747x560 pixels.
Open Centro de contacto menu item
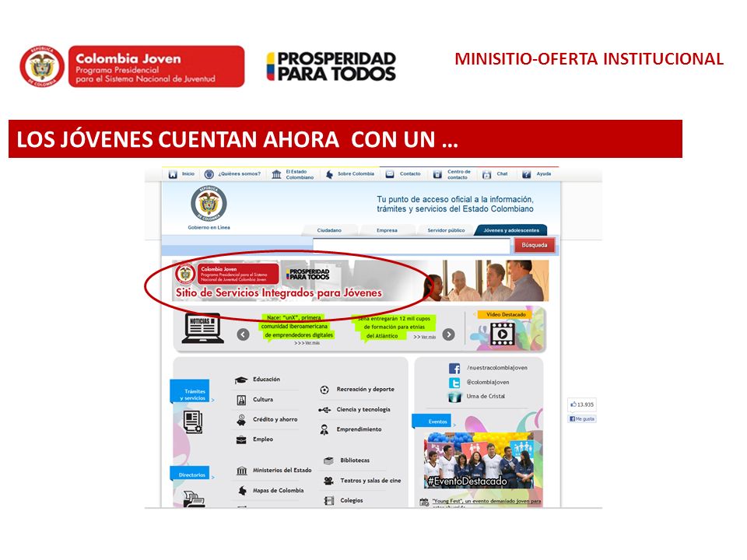451,174
